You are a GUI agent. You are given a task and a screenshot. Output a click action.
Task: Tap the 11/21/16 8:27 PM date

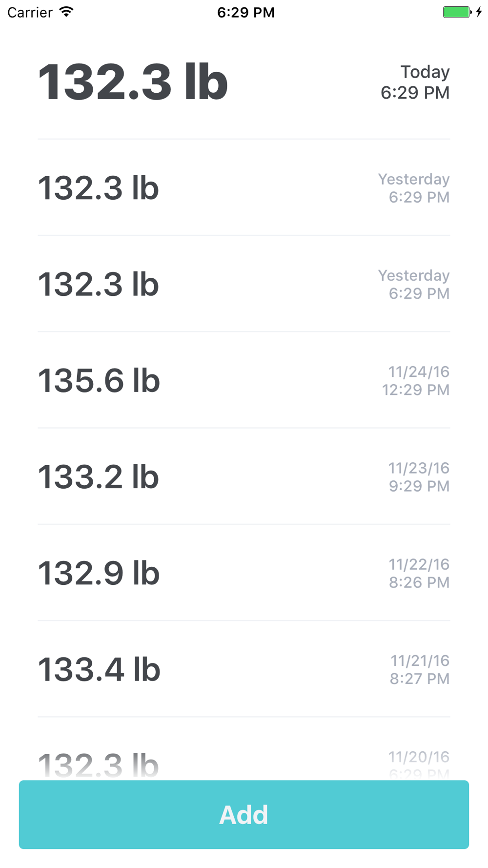(x=419, y=669)
